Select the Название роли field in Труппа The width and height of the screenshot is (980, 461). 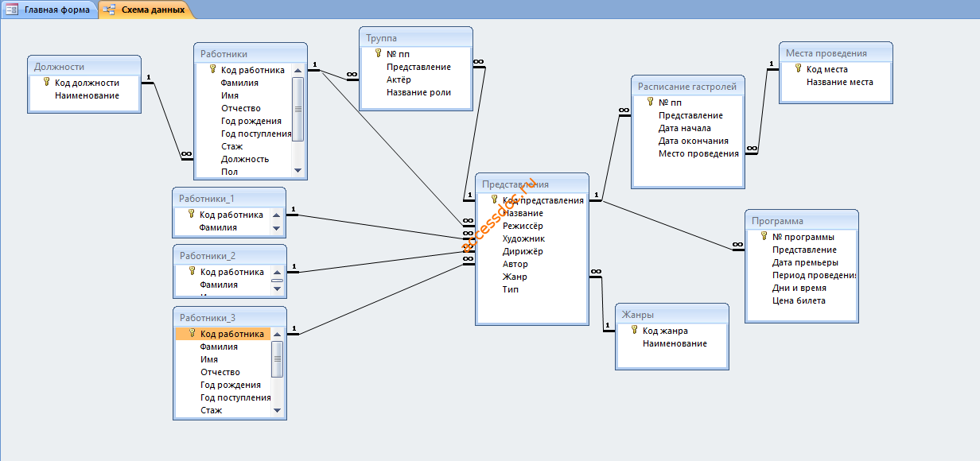419,92
